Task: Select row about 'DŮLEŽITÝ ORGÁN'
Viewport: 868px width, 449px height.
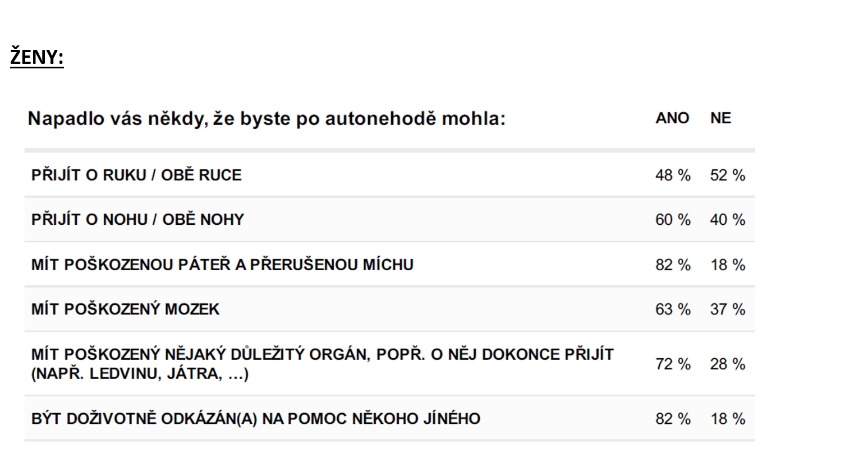Action: 389,364
